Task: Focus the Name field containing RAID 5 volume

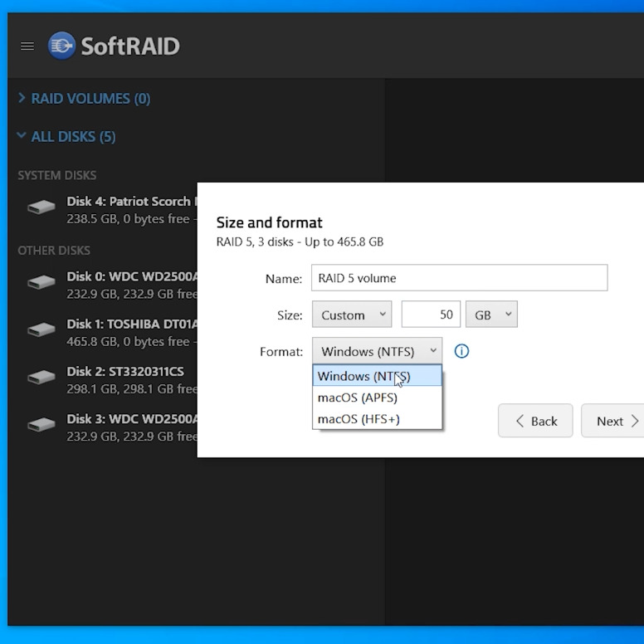Action: [460, 278]
